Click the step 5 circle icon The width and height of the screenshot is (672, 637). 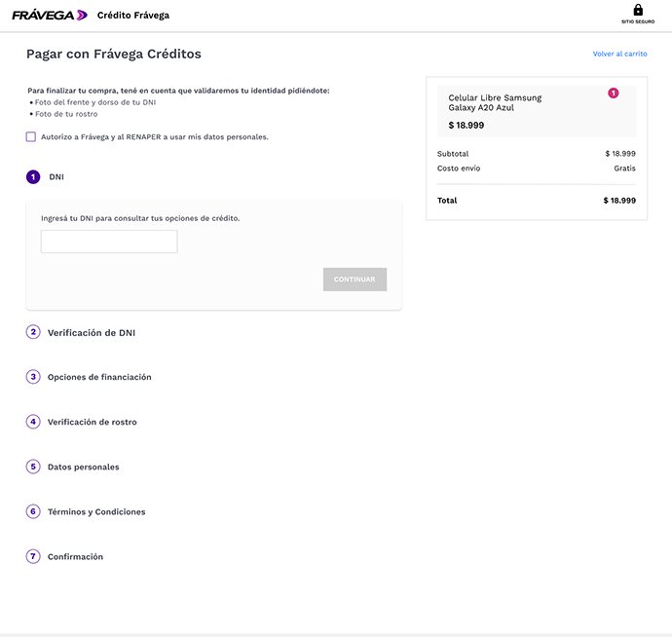click(x=33, y=467)
